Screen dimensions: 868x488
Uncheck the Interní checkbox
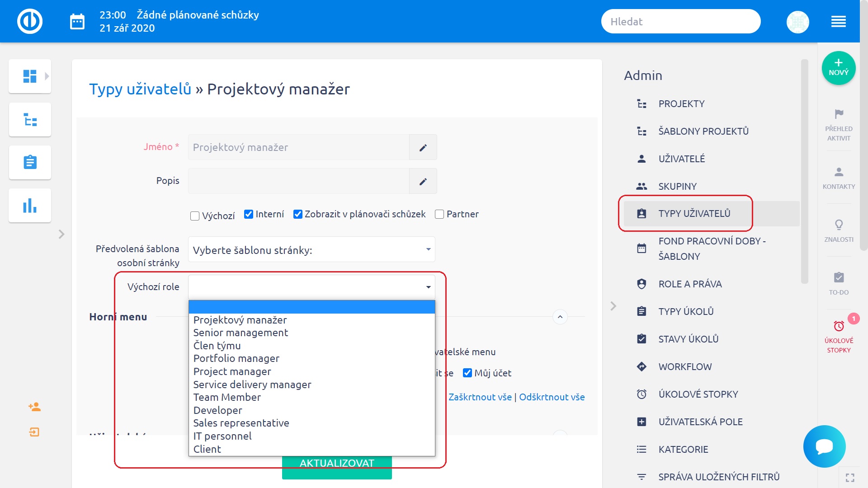(x=248, y=214)
